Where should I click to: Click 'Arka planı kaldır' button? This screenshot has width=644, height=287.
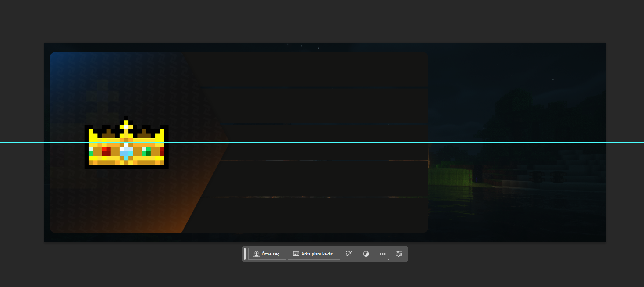[x=314, y=254]
